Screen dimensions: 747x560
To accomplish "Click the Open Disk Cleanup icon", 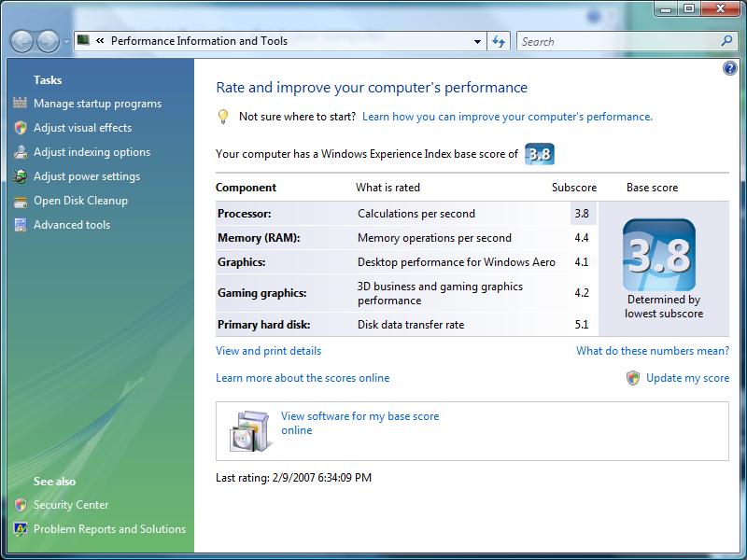I will (x=20, y=202).
